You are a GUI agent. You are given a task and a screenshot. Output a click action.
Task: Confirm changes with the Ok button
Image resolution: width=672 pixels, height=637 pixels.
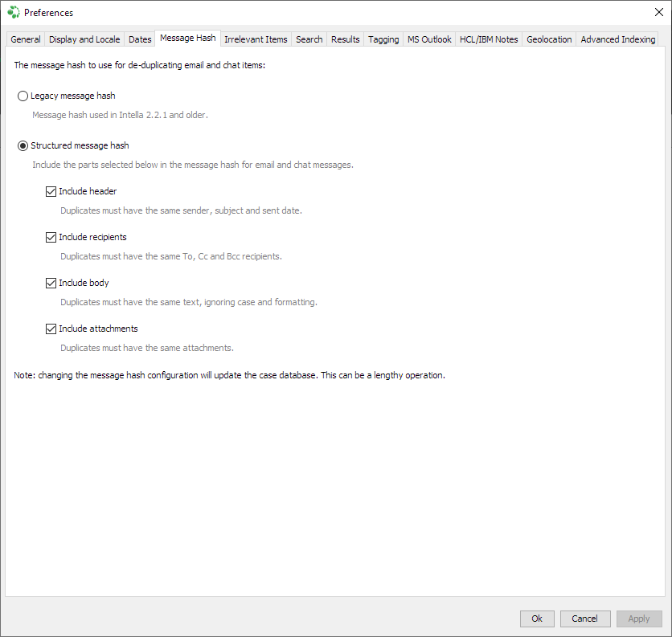tap(536, 619)
